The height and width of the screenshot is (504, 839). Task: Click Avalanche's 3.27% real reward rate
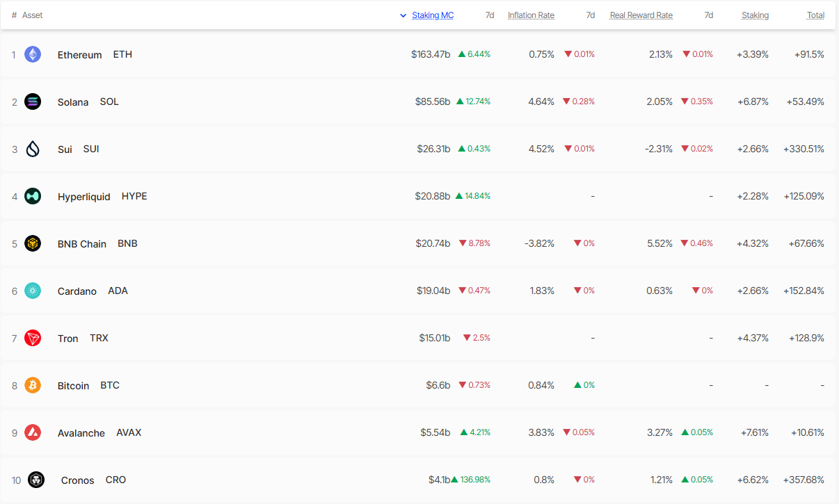(660, 432)
